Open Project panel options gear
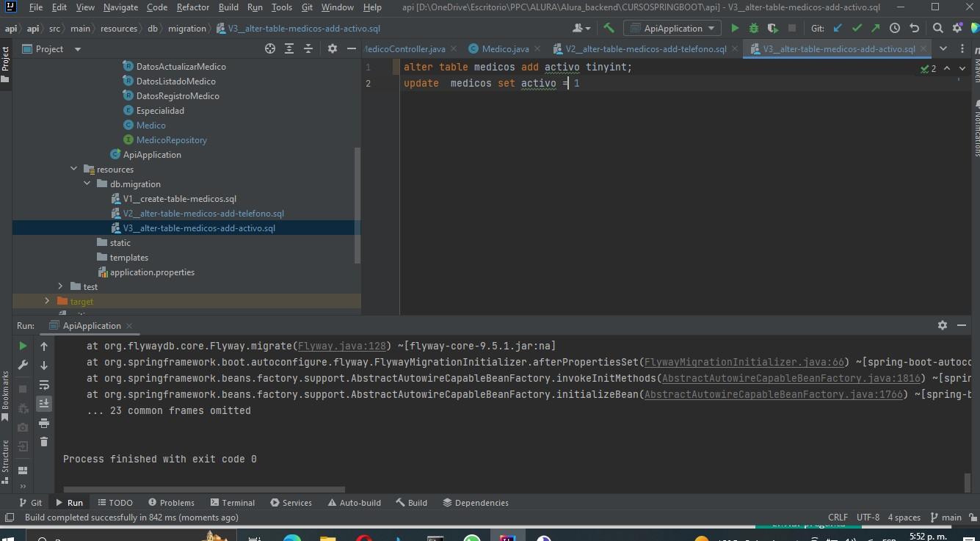Screen dimensions: 980x541 (x=332, y=48)
